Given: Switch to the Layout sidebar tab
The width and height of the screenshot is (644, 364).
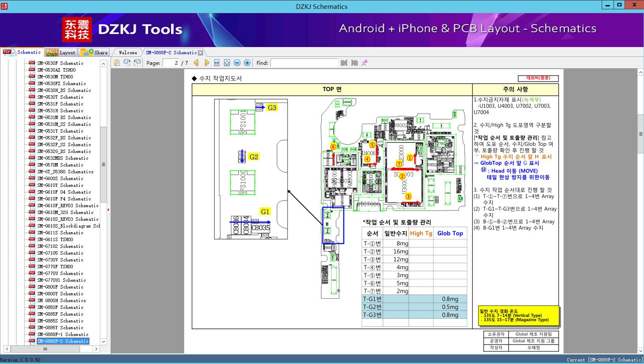Looking at the screenshot, I should 61,52.
